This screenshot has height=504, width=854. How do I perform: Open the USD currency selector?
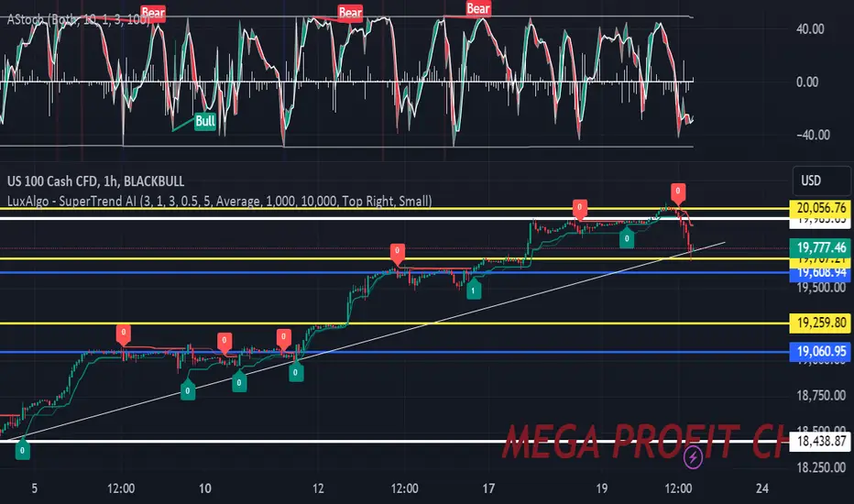tap(821, 181)
